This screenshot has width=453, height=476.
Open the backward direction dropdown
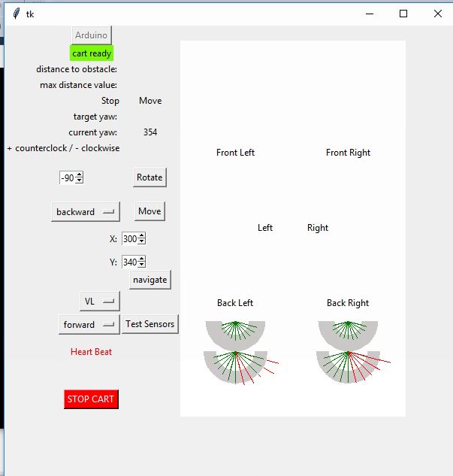click(86, 211)
